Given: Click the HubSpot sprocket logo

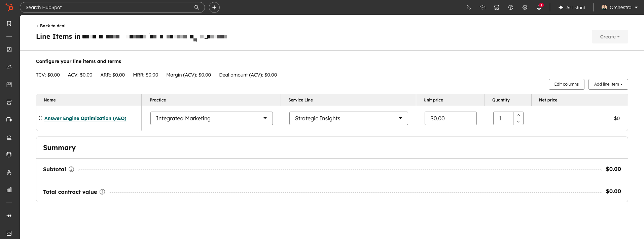Looking at the screenshot, I should [9, 7].
